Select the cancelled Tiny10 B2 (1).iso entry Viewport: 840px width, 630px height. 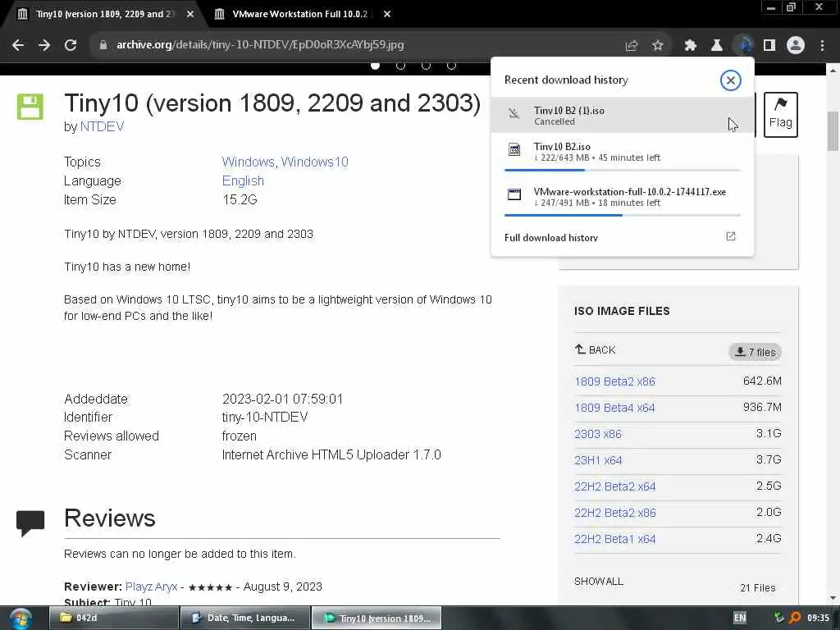coord(623,115)
